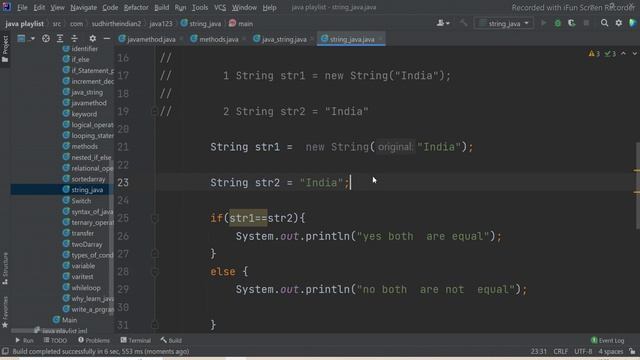
Task: Click java123 breadcrumb in navigation bar
Action: [x=161, y=24]
